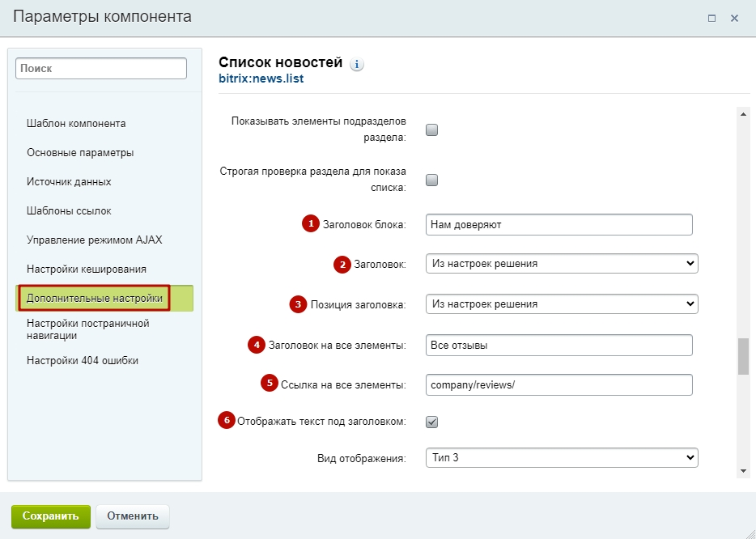
Task: Click the Сохранить button
Action: pos(51,516)
